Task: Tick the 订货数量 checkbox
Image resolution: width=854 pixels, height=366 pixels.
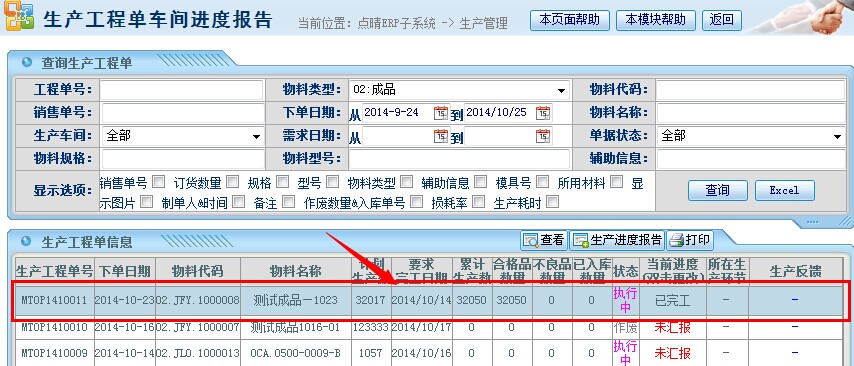Action: [x=233, y=181]
